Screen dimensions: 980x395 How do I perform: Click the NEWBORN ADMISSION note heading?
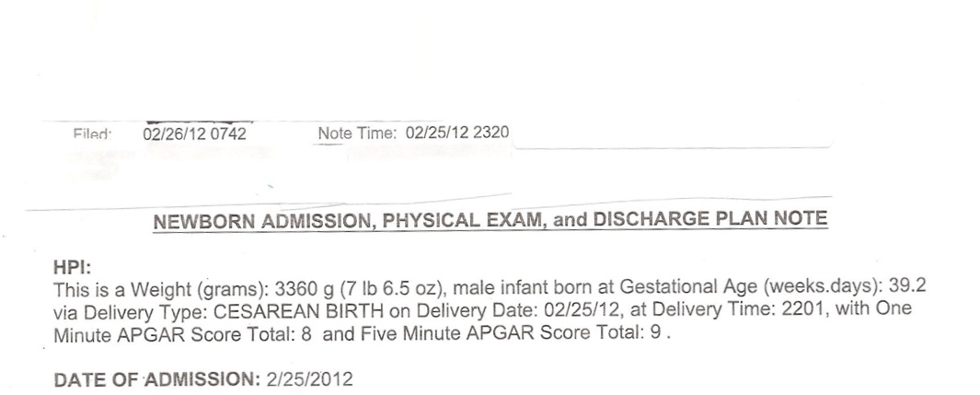coord(490,221)
